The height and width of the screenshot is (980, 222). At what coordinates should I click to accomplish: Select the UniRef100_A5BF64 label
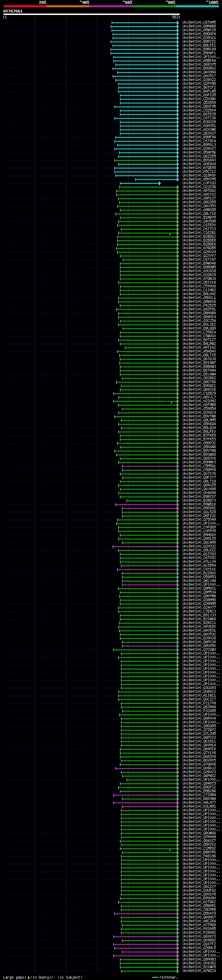click(199, 61)
